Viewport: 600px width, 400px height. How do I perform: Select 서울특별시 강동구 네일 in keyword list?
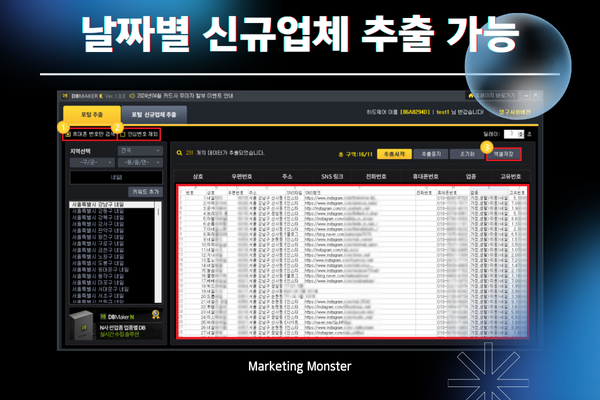coord(112,211)
